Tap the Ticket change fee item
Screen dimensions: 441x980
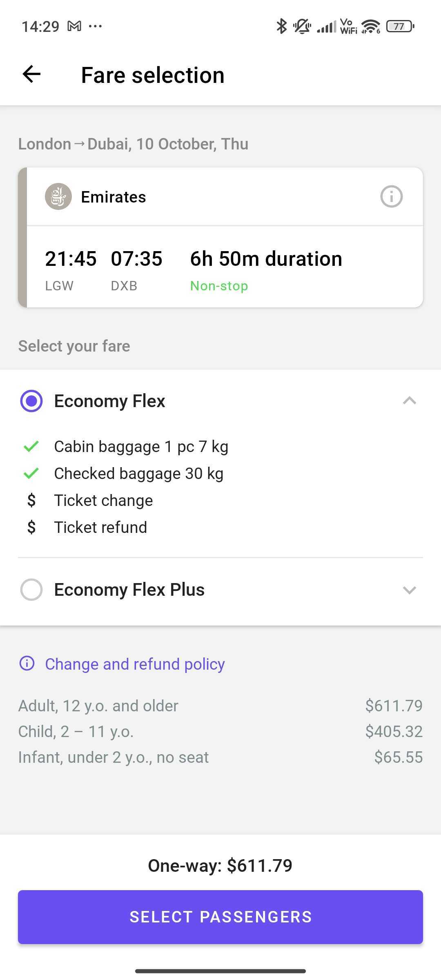[x=103, y=501]
